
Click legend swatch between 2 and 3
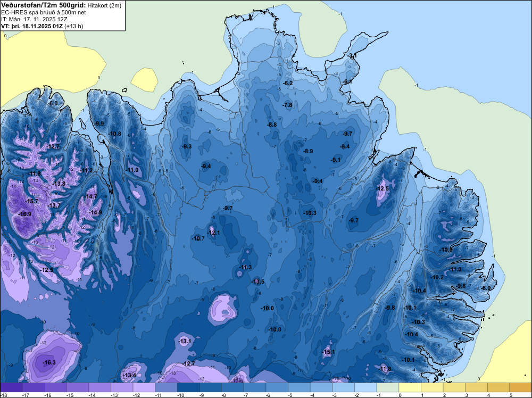pos(454,387)
